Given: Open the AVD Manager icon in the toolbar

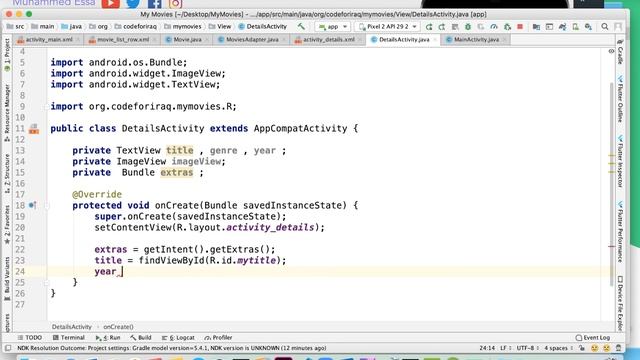Looking at the screenshot, I should tap(576, 27).
